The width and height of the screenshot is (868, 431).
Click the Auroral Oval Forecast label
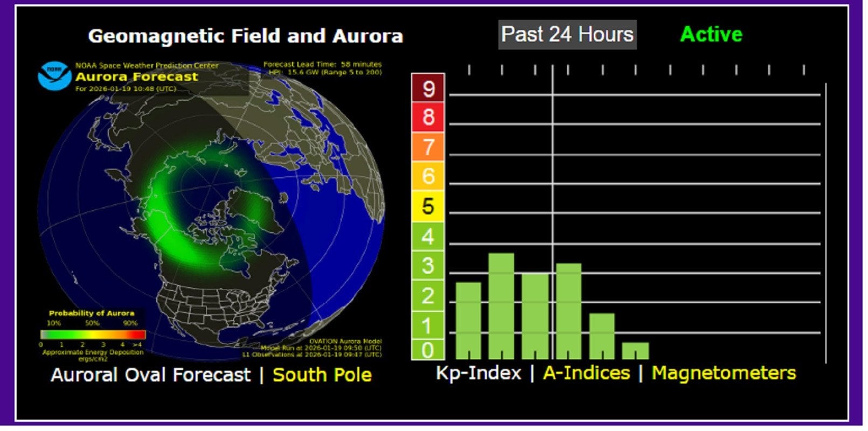pyautogui.click(x=151, y=375)
